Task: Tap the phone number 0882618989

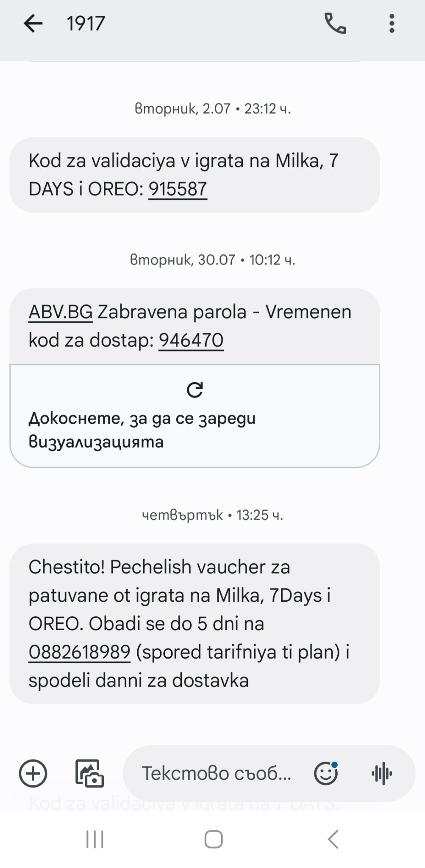Action: pos(79,652)
